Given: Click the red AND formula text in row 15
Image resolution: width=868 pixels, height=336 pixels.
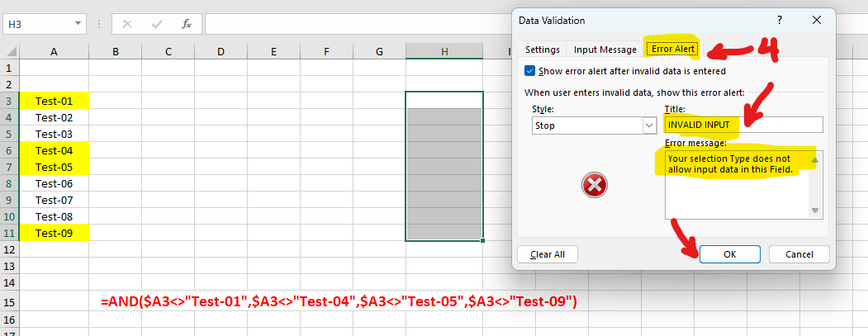Looking at the screenshot, I should (339, 302).
